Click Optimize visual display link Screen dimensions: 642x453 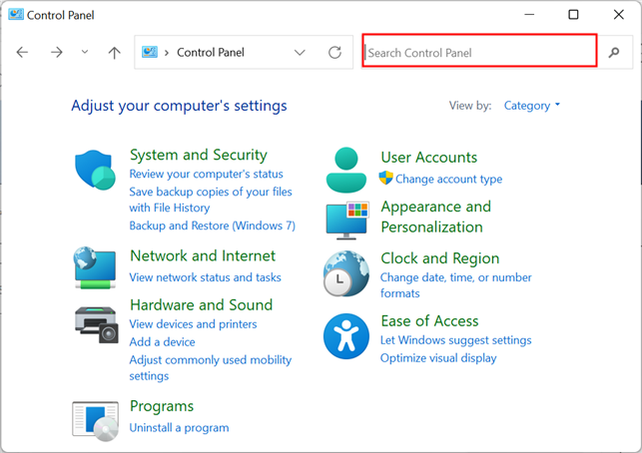438,357
